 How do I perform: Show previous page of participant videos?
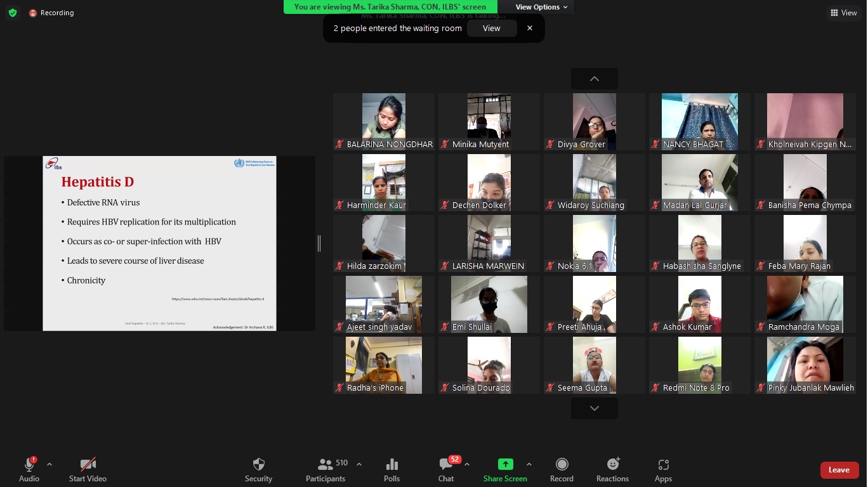595,79
